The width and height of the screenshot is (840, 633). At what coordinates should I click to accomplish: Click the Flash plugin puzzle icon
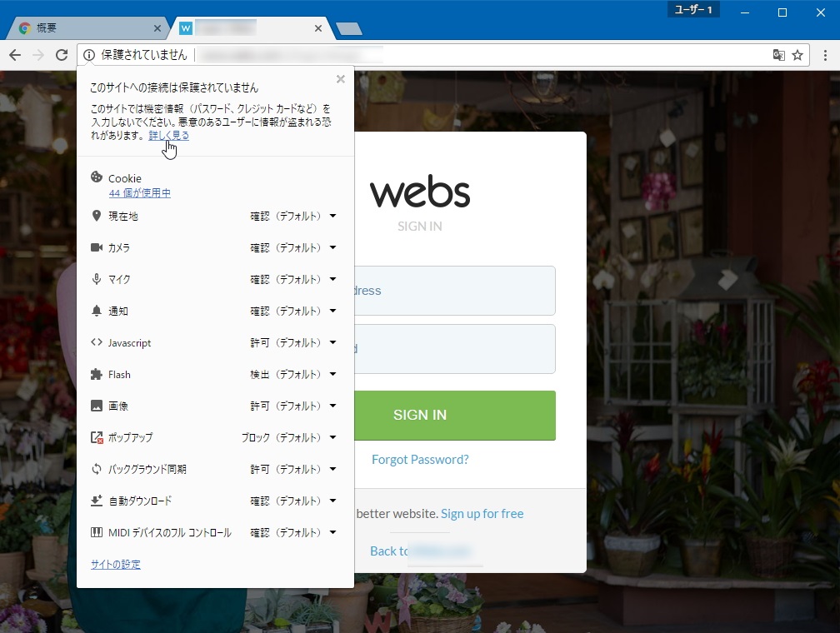(x=95, y=374)
